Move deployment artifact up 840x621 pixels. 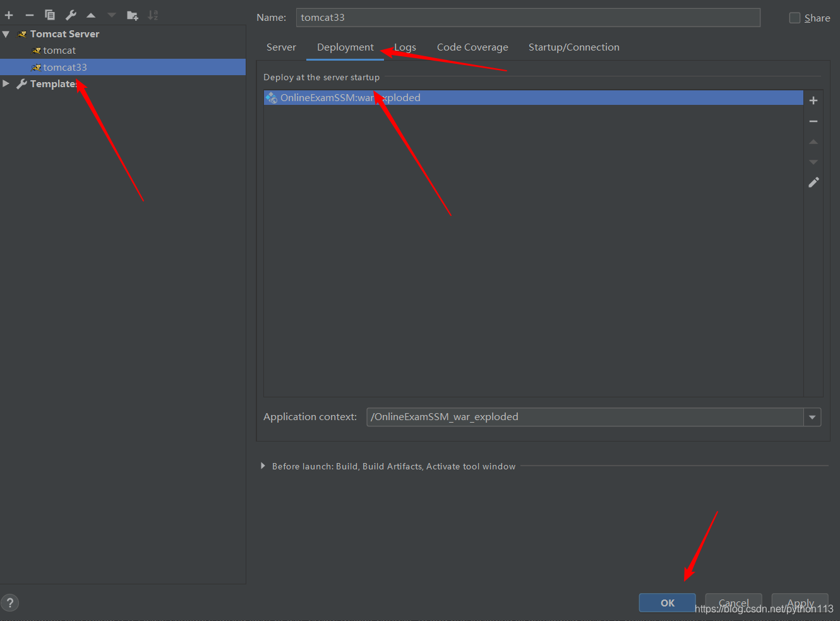(813, 142)
